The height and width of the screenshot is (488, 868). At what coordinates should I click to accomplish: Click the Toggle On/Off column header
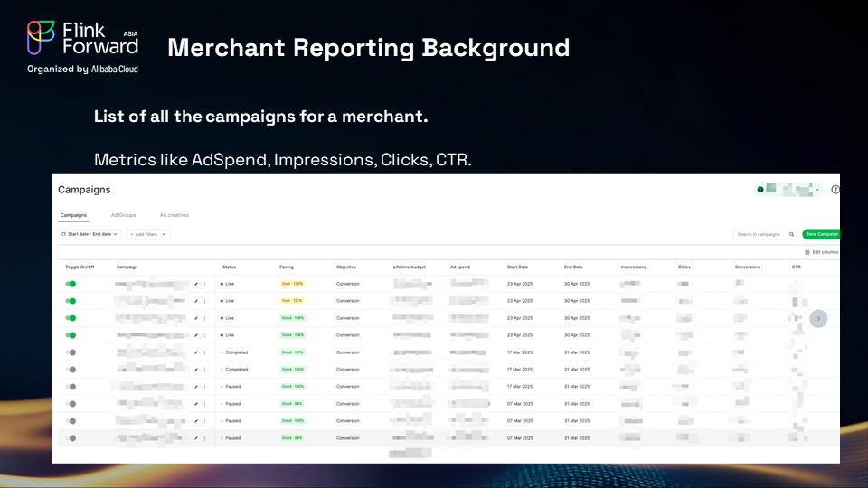click(80, 267)
